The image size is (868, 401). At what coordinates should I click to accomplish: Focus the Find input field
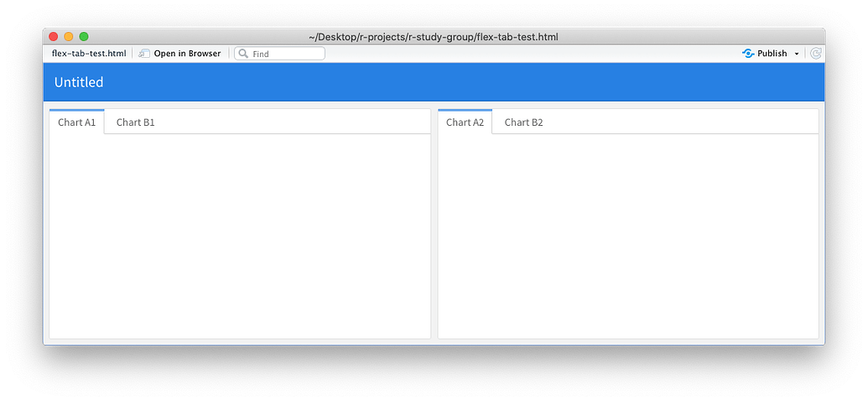point(279,54)
